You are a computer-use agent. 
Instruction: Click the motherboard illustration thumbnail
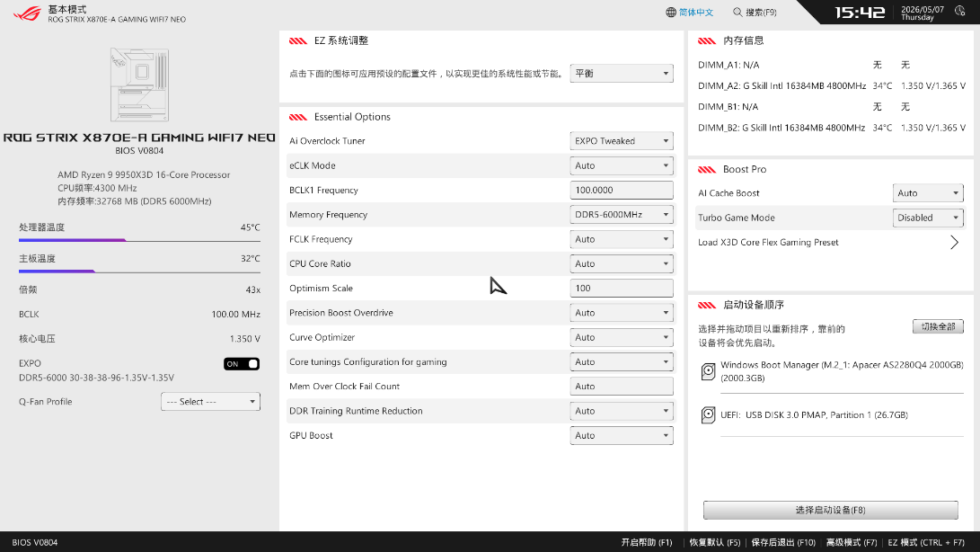[139, 85]
